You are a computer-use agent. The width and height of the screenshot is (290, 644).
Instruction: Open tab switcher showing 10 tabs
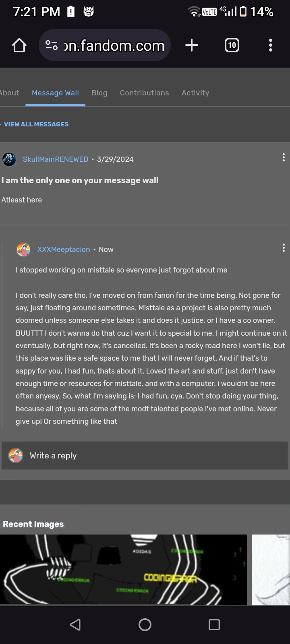click(232, 45)
